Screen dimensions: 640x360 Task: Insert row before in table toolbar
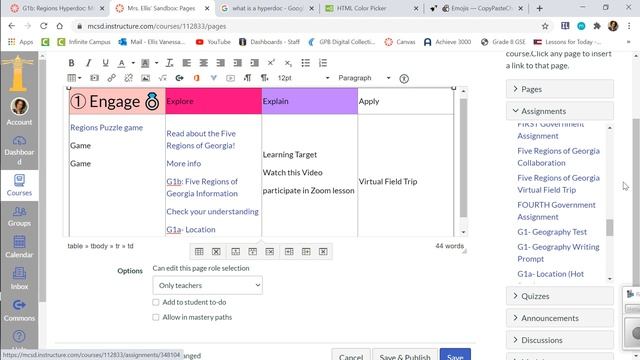tap(236, 252)
